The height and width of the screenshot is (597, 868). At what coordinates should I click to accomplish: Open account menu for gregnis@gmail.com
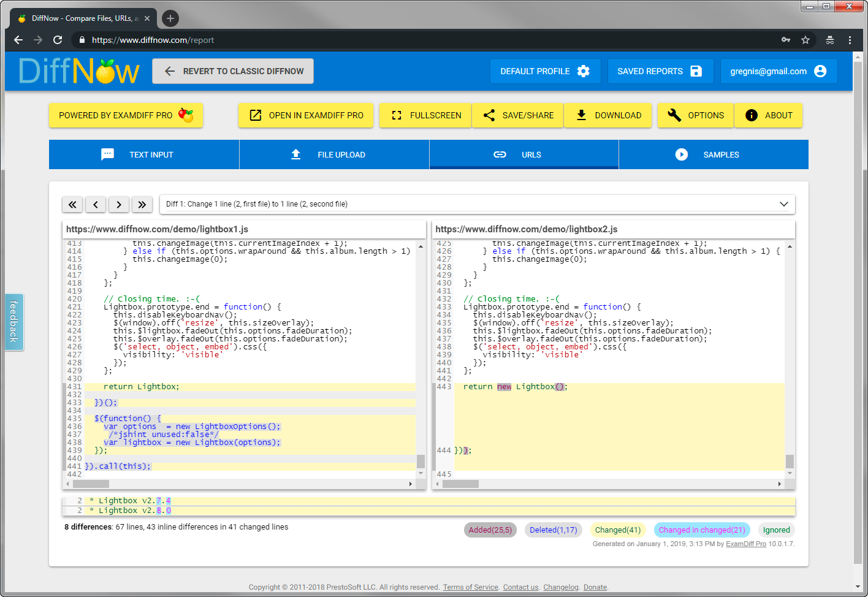coord(778,71)
